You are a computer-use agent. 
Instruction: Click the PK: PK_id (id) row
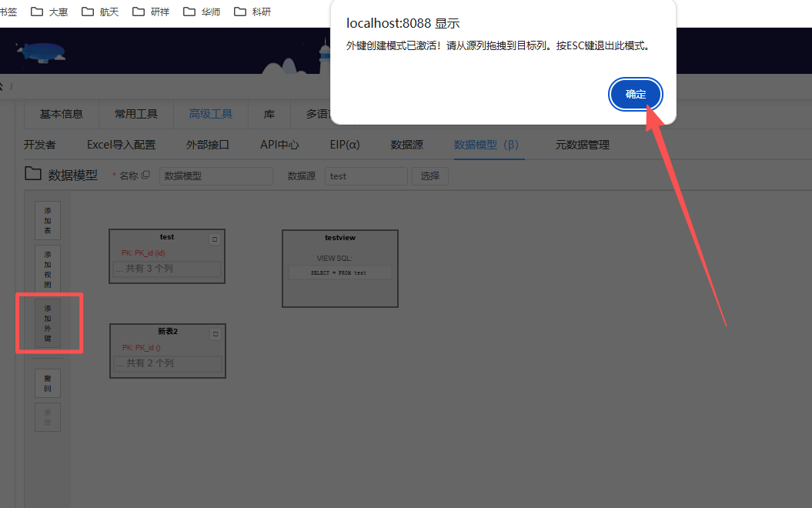[143, 253]
